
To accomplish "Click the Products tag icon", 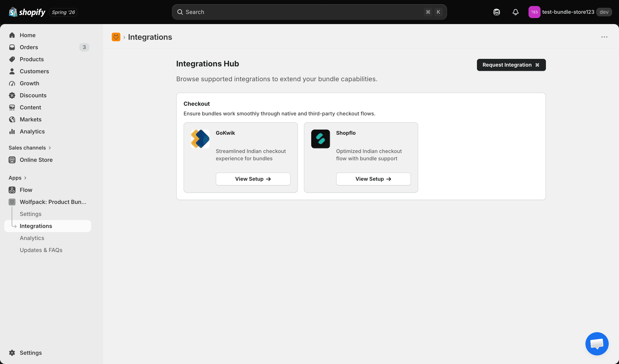I will pos(12,59).
